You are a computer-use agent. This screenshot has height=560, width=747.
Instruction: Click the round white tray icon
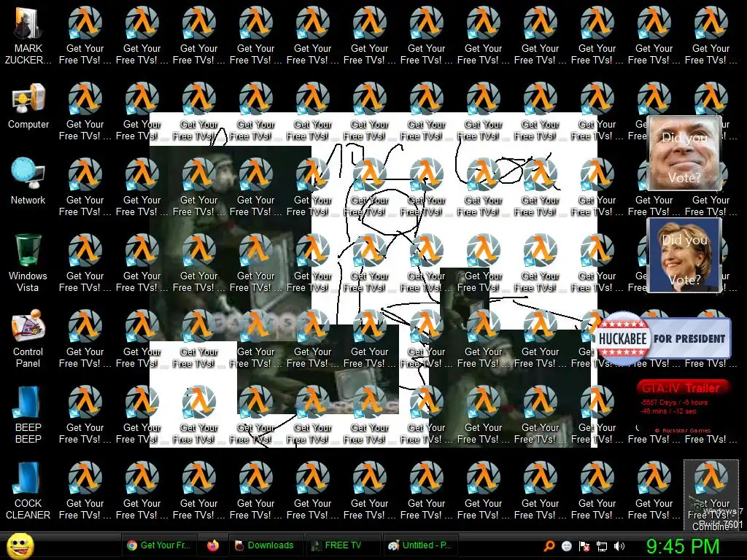coord(566,545)
